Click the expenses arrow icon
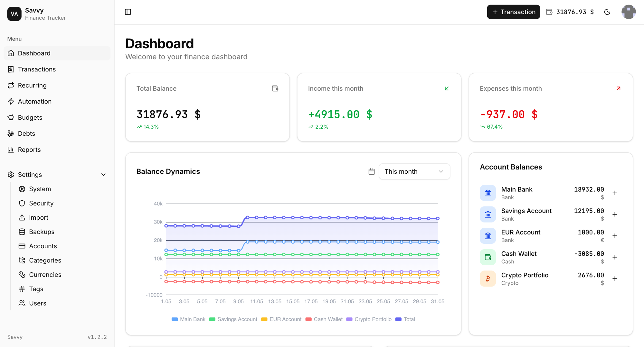Screen dimensions: 644x347 click(618, 88)
